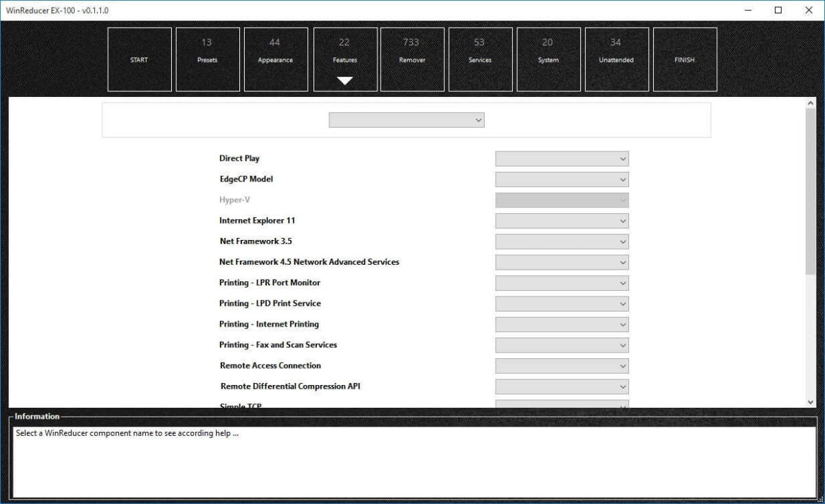Switch to the Services section
Screen dimensions: 825x504
point(480,59)
